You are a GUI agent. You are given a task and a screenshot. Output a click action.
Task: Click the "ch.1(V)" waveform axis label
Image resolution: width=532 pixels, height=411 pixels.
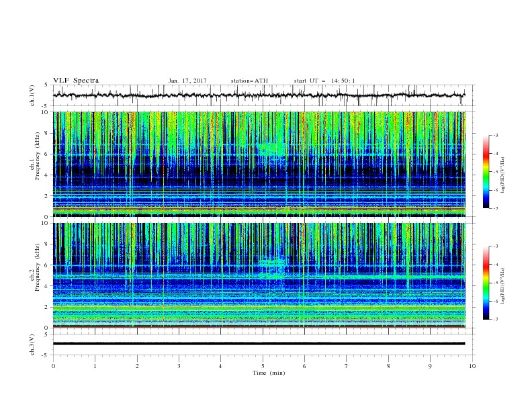32,95
